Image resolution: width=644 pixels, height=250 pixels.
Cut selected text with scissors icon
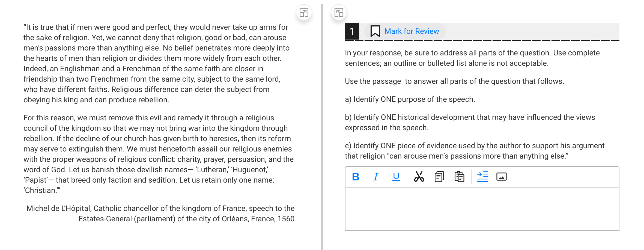419,177
